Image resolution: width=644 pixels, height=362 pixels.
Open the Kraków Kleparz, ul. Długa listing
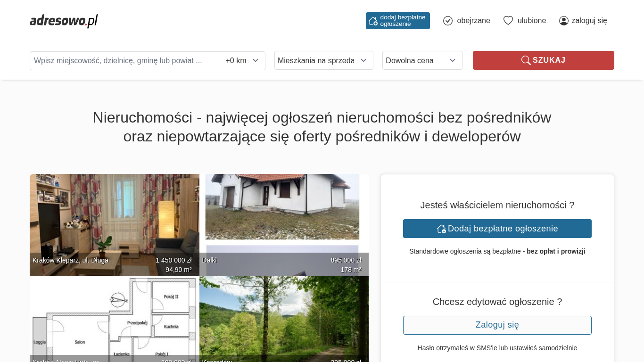click(x=114, y=222)
